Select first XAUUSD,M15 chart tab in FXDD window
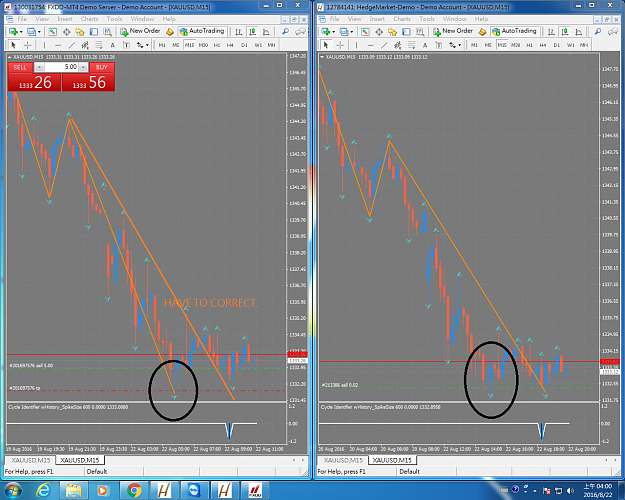625x500 pixels. tap(31, 460)
